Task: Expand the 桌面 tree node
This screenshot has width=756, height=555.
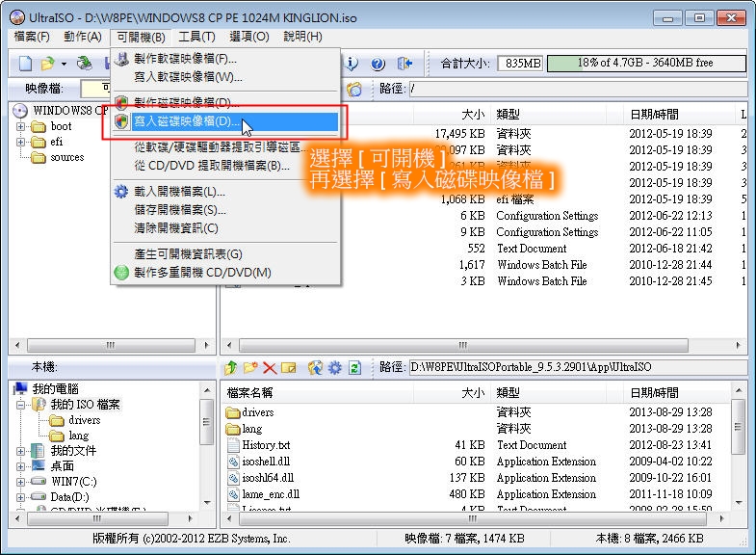Action: [x=20, y=466]
